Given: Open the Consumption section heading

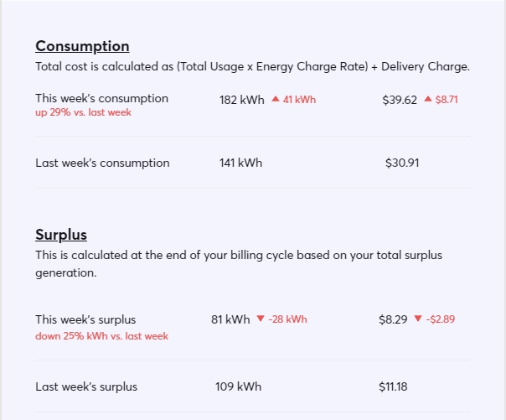Looking at the screenshot, I should [x=82, y=46].
